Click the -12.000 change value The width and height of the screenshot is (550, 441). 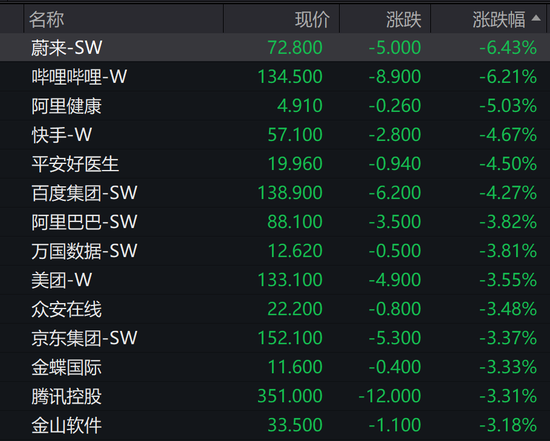point(390,396)
